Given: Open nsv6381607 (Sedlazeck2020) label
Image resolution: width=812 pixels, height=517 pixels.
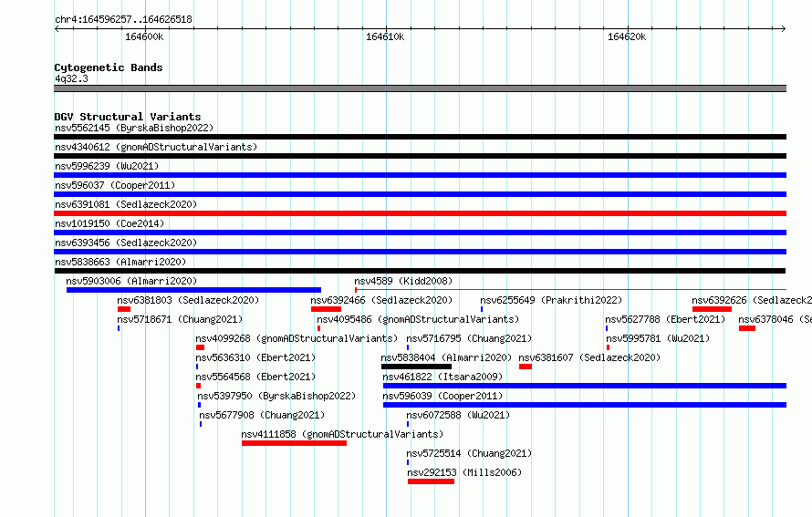Looking at the screenshot, I should (x=589, y=357).
